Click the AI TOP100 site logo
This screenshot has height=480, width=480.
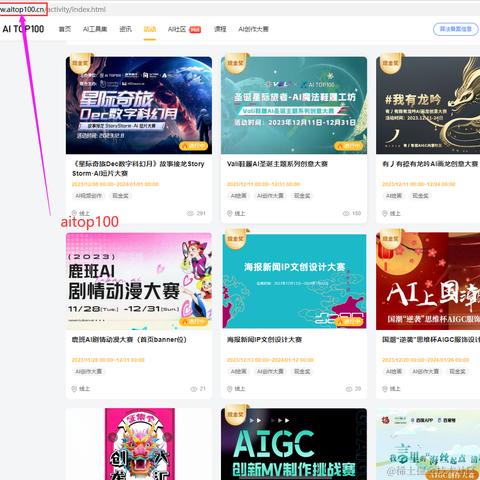tap(23, 29)
